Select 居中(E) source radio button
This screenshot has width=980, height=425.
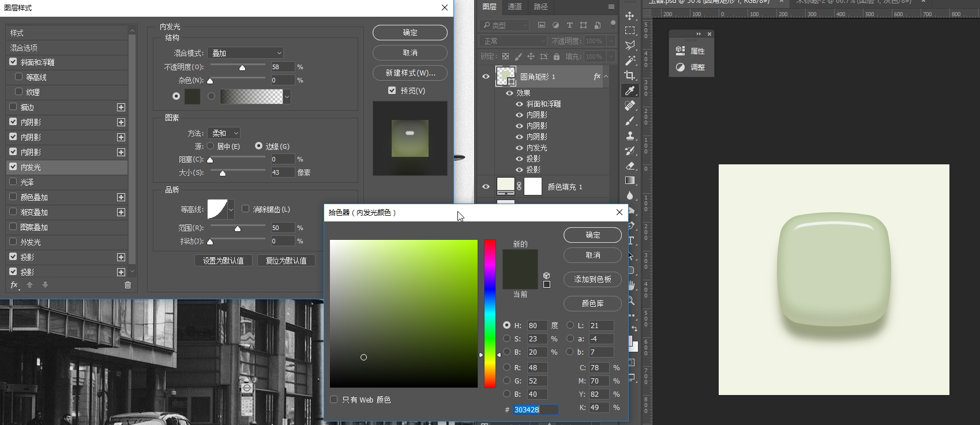pyautogui.click(x=211, y=146)
